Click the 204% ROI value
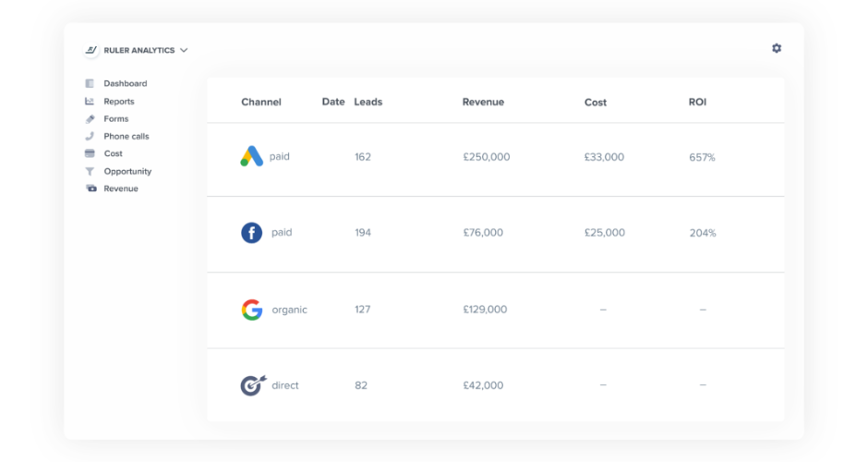The width and height of the screenshot is (868, 462). [x=703, y=233]
